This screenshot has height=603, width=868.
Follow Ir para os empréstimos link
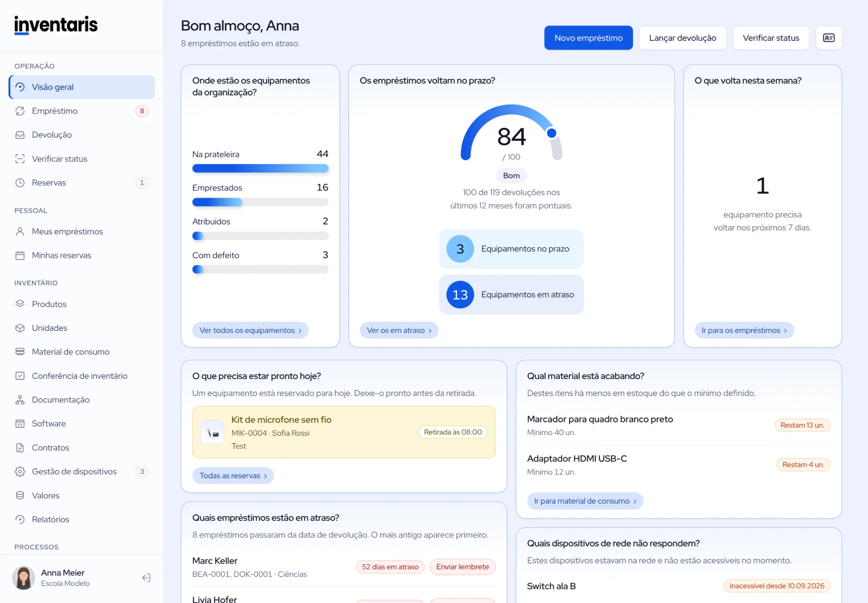744,330
